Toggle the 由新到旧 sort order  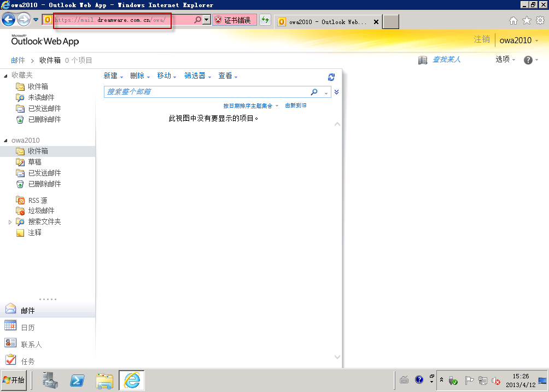296,106
